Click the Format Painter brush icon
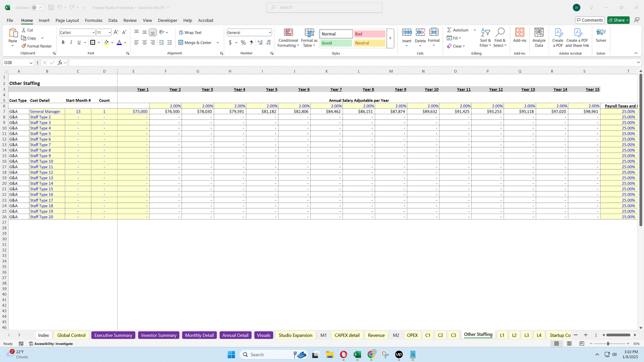Image resolution: width=644 pixels, height=362 pixels. click(x=24, y=46)
